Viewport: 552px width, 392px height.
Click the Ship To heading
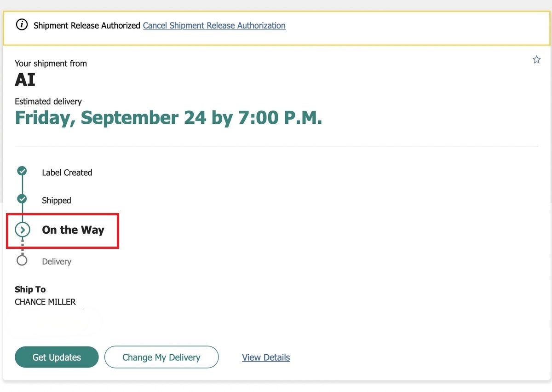30,289
